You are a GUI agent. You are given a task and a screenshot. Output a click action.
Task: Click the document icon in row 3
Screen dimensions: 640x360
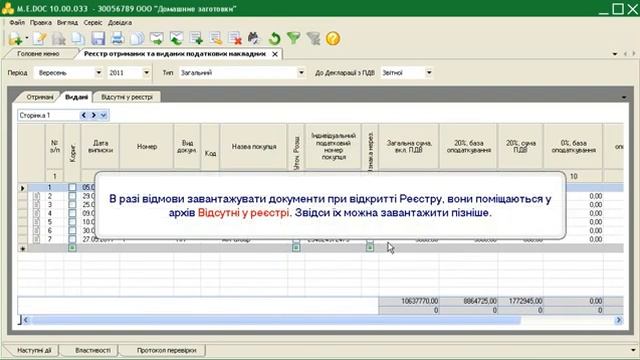pyautogui.click(x=37, y=205)
